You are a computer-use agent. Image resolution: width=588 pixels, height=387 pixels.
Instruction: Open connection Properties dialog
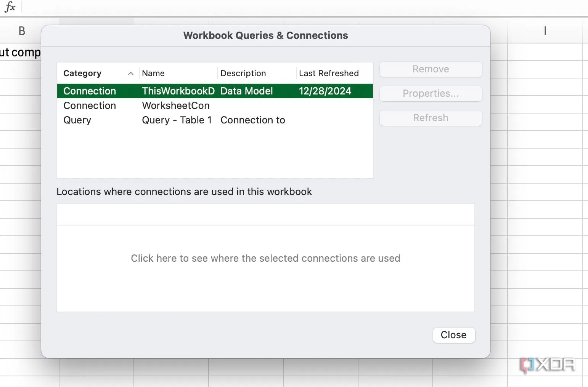(431, 94)
